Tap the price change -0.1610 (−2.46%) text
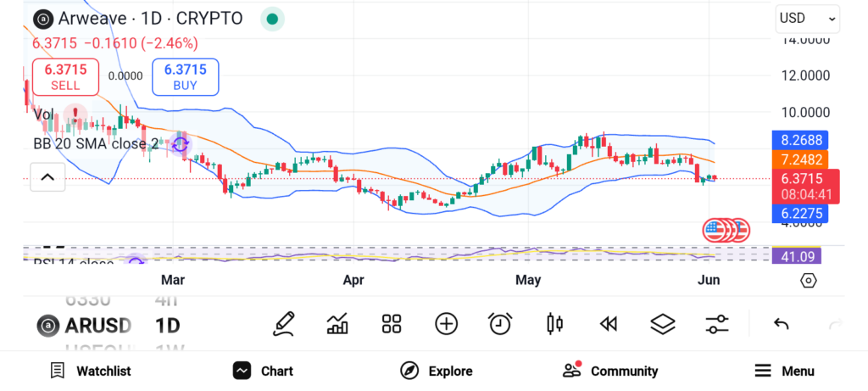The width and height of the screenshot is (868, 391). pos(142,43)
